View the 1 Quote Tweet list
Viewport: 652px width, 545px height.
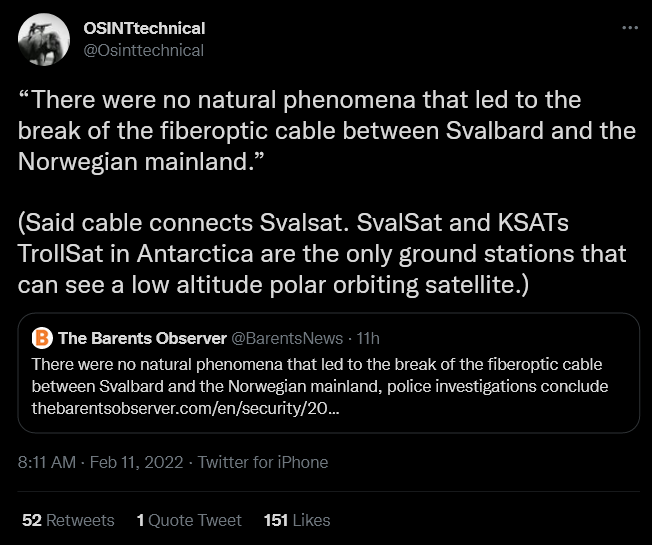tap(189, 520)
